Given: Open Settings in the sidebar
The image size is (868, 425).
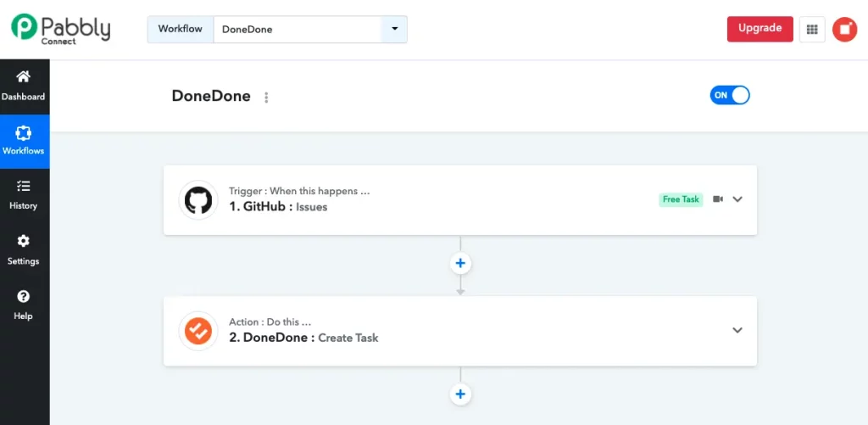Looking at the screenshot, I should pyautogui.click(x=23, y=250).
